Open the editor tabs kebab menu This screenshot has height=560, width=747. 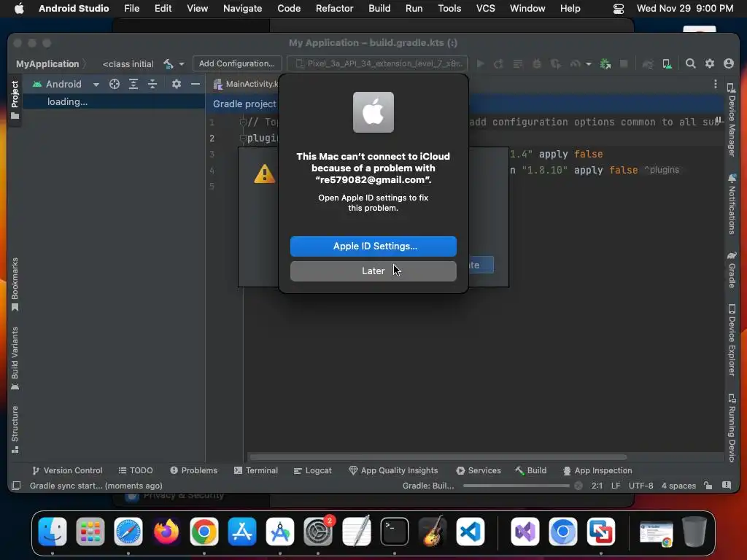(x=715, y=85)
